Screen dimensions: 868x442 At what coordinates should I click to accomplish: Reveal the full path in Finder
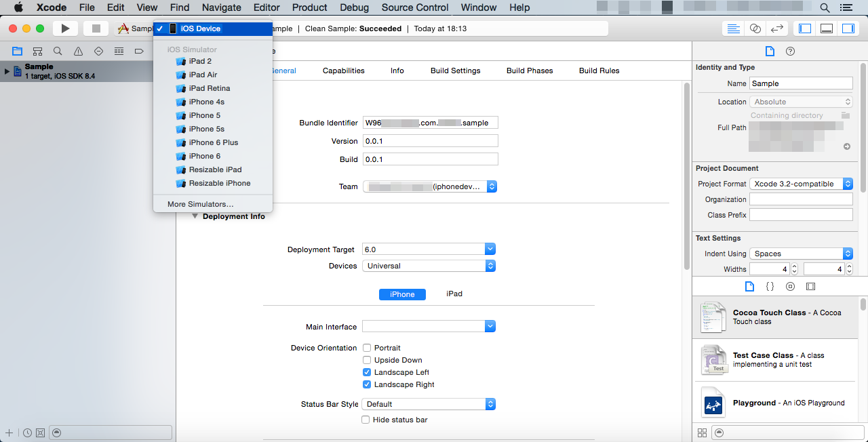(x=846, y=146)
